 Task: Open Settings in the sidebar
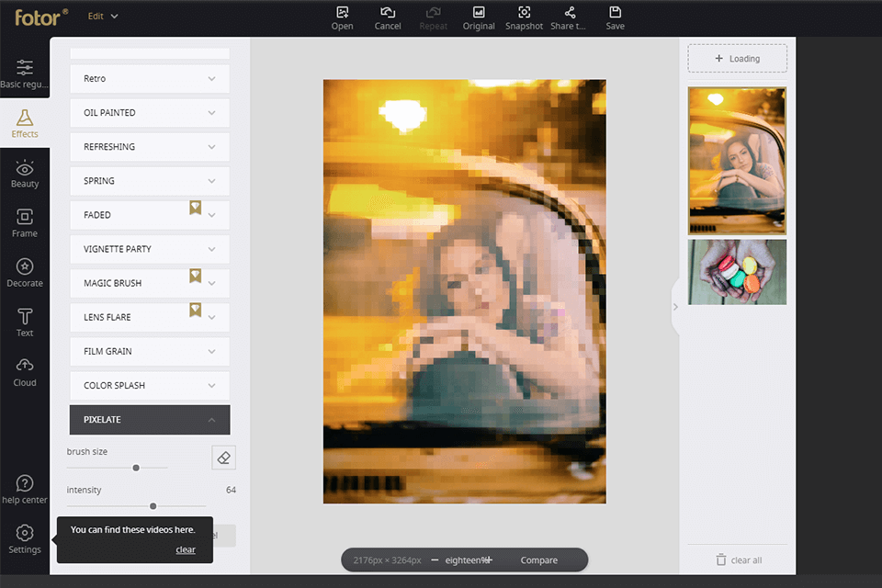pyautogui.click(x=25, y=539)
